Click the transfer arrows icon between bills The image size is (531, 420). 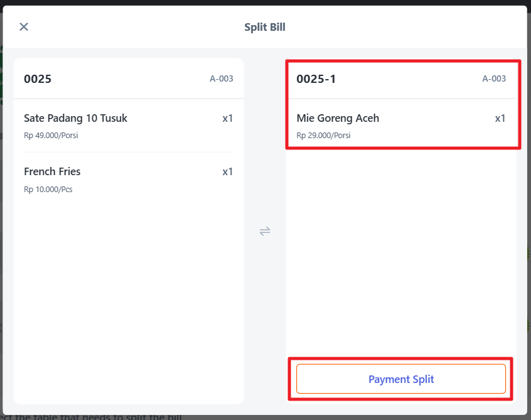265,231
